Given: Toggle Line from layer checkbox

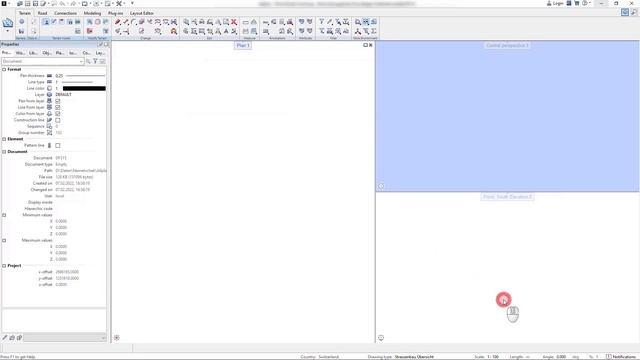Looking at the screenshot, I should [58, 107].
